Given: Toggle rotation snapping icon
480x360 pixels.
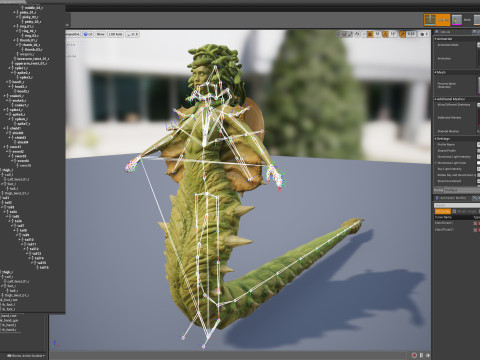Looking at the screenshot, I should pyautogui.click(x=385, y=34).
